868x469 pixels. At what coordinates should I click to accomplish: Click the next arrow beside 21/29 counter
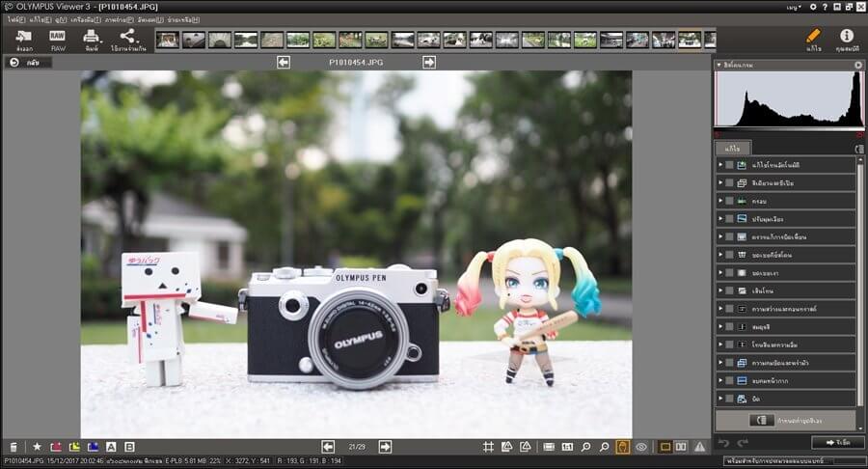click(385, 446)
